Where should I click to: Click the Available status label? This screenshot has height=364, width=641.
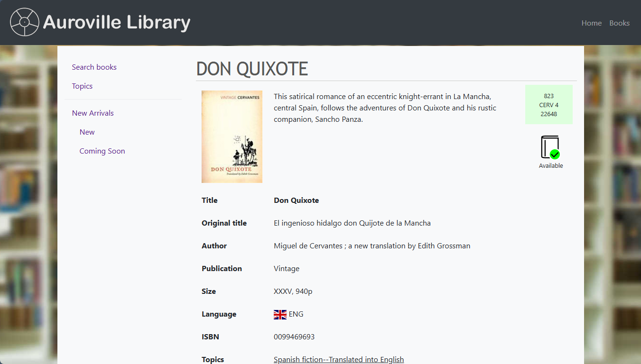[551, 165]
